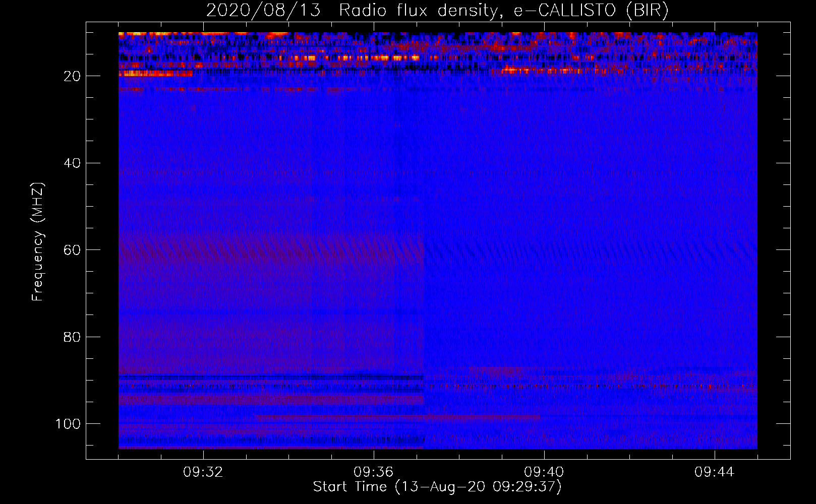Click the 'Start Time (13-Aug-20 09:29:37)' label
Image resolution: width=816 pixels, height=504 pixels.
pyautogui.click(x=437, y=487)
